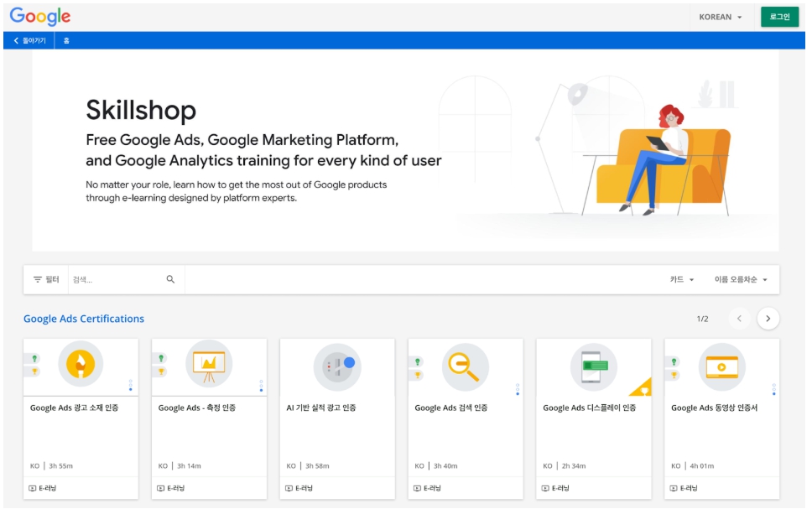
Task: Click more options dots on 측정 card
Action: tap(261, 385)
